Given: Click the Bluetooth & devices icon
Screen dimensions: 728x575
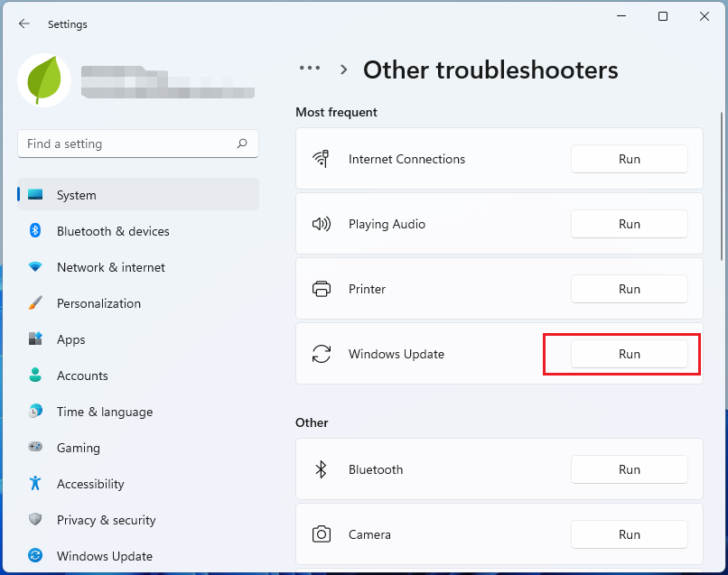Looking at the screenshot, I should coord(35,231).
